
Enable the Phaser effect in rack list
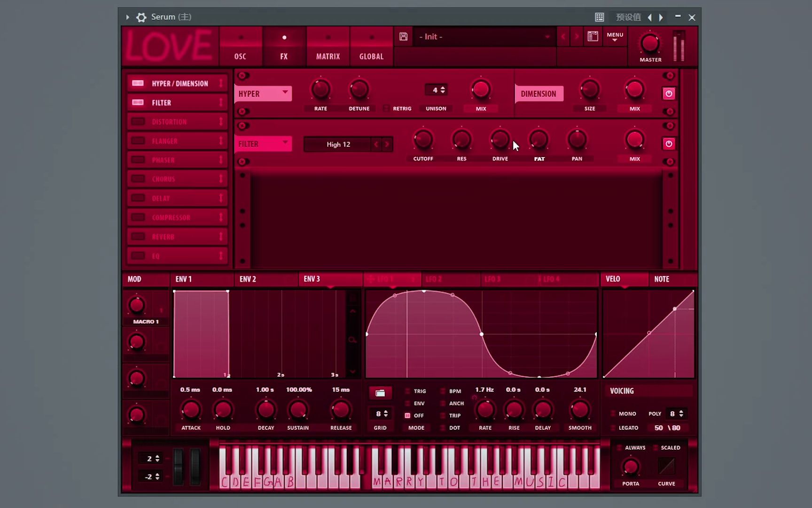pos(138,160)
